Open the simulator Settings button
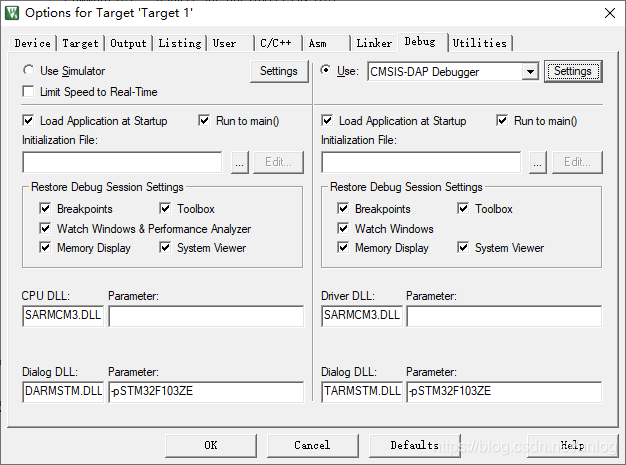Screen dimensions: 626x465 click(279, 71)
